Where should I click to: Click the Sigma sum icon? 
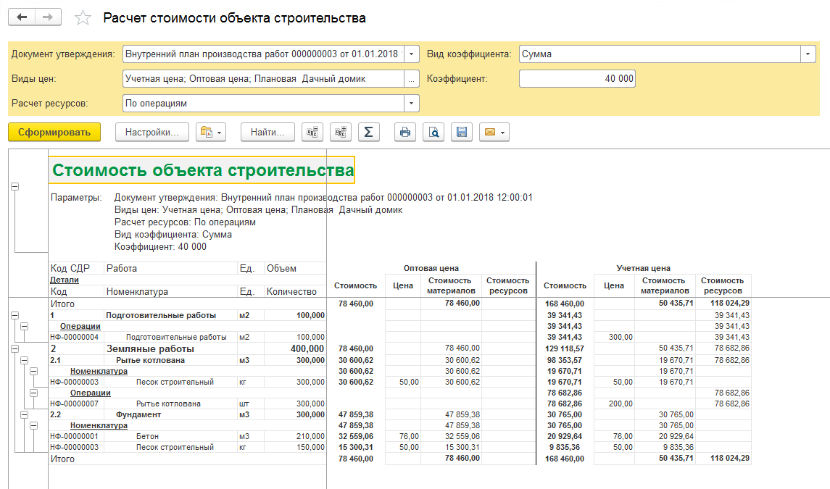click(x=369, y=132)
